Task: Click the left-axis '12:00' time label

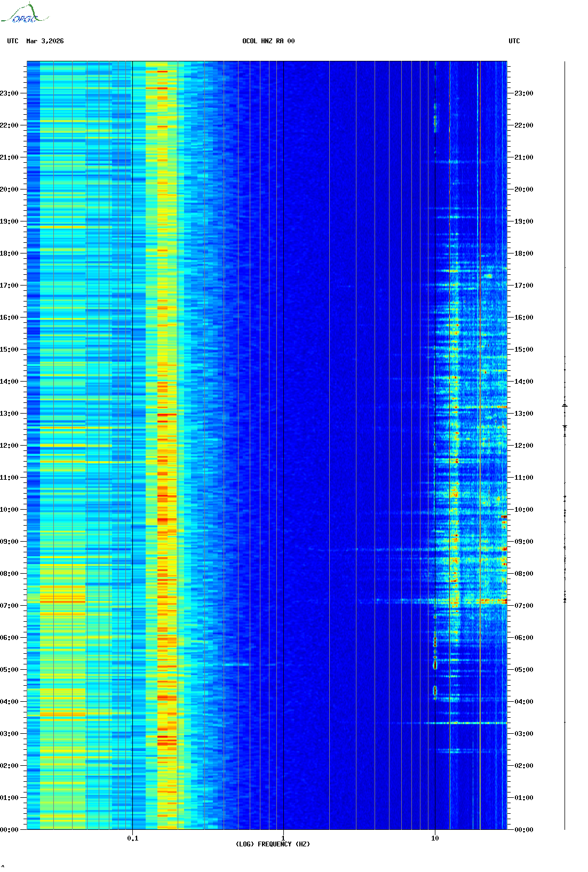Action: (x=9, y=446)
